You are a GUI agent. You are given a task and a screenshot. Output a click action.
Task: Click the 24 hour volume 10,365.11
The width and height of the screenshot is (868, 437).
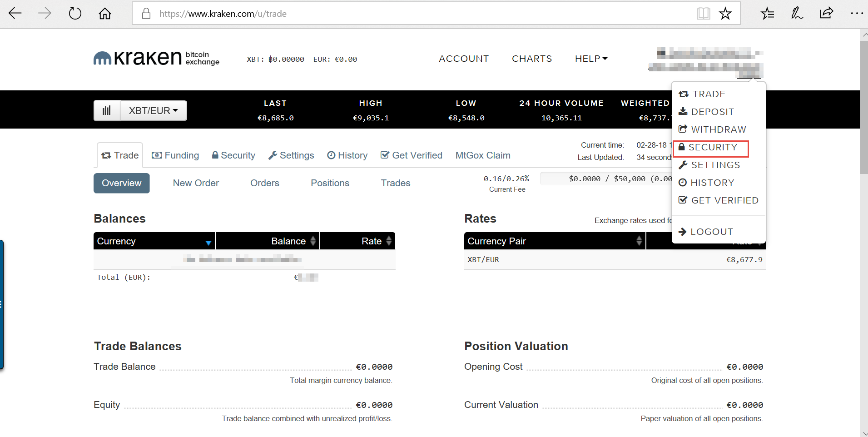click(561, 118)
